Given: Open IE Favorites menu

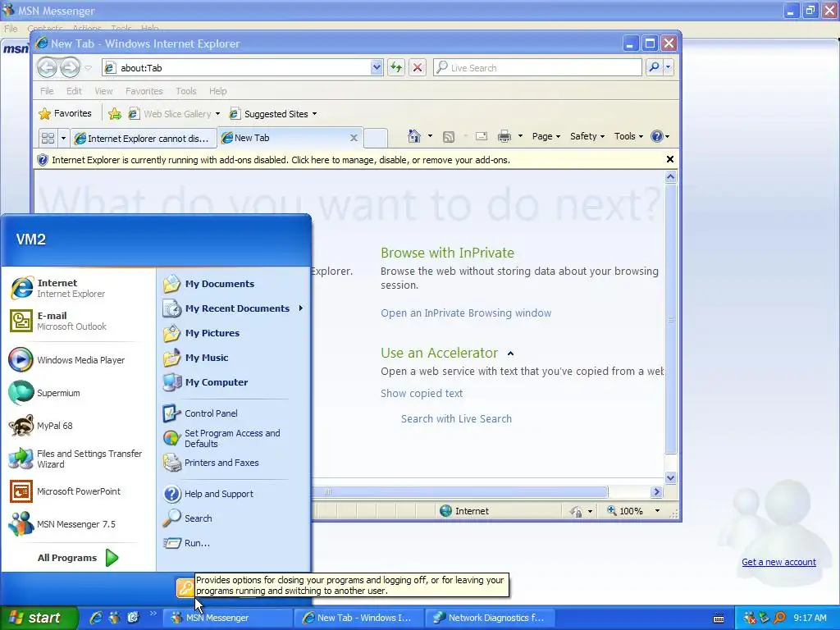Looking at the screenshot, I should click(144, 91).
